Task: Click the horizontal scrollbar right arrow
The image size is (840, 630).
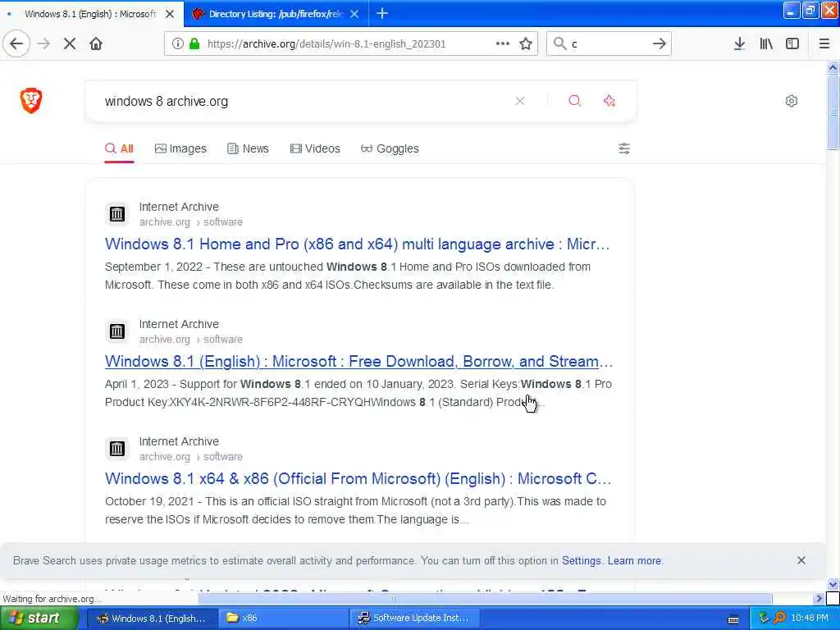Action: pyautogui.click(x=819, y=598)
